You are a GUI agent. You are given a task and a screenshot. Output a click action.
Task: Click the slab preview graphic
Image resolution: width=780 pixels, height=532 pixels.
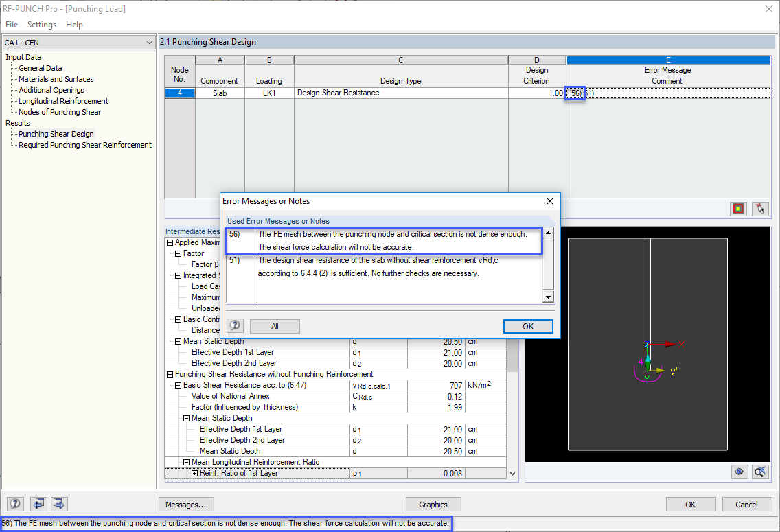click(x=647, y=344)
